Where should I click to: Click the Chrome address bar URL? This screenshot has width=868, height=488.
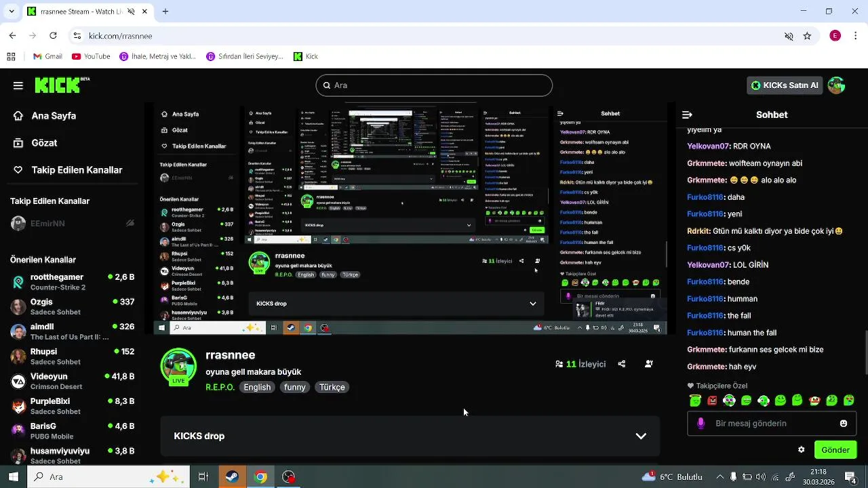pos(120,36)
